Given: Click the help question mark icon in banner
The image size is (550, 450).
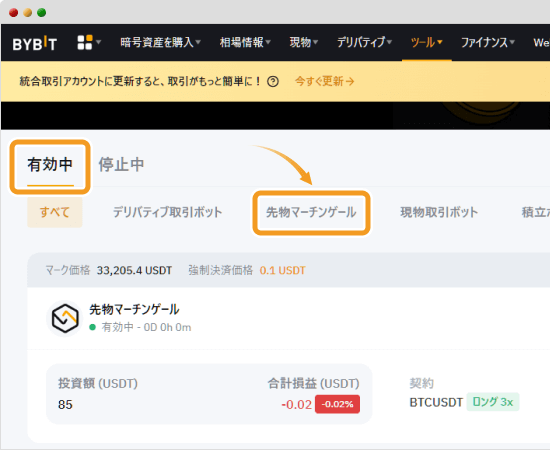Looking at the screenshot, I should pyautogui.click(x=273, y=82).
